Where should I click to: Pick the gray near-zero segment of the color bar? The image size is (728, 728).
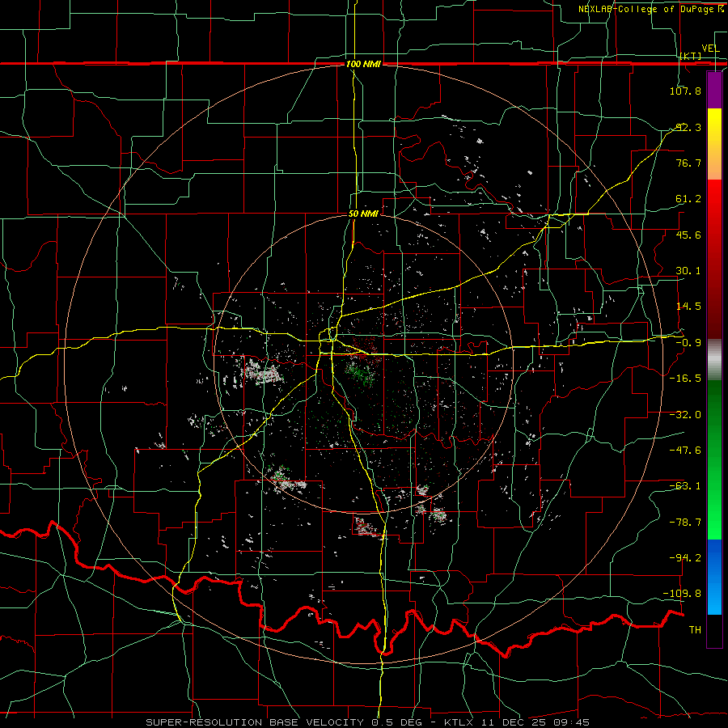714,360
